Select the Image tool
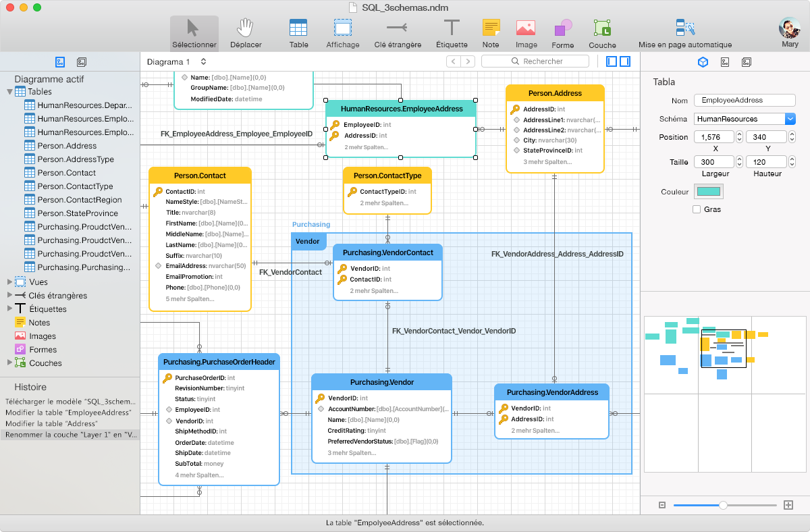 pos(526,30)
